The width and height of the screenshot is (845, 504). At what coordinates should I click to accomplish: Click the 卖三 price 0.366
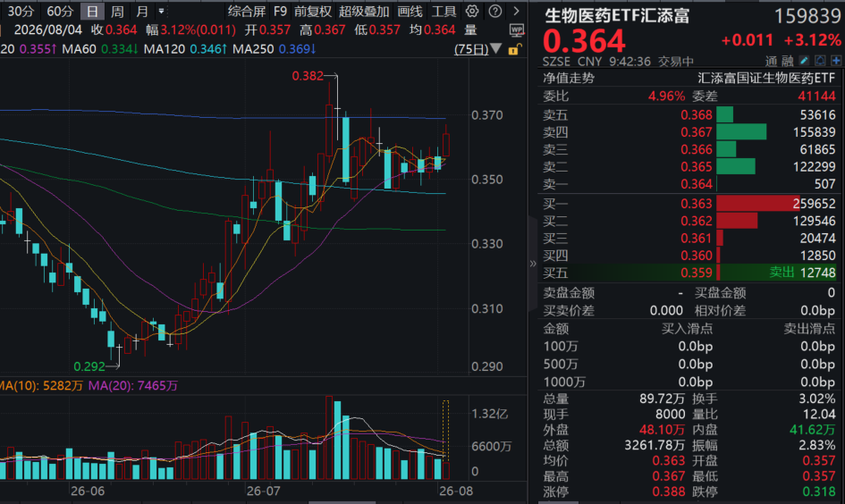697,149
